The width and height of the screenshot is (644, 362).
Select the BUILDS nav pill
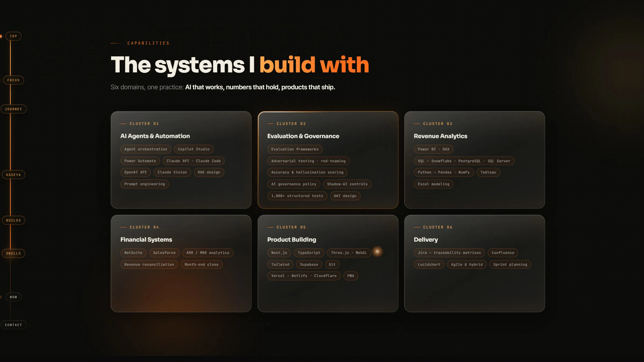(13, 220)
